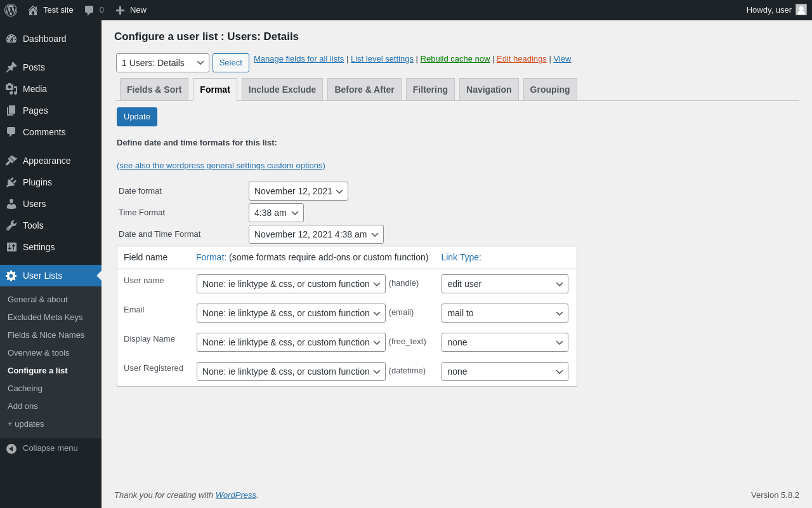This screenshot has height=508, width=812.
Task: Switch to the Fields & Sort tab
Action: click(154, 90)
